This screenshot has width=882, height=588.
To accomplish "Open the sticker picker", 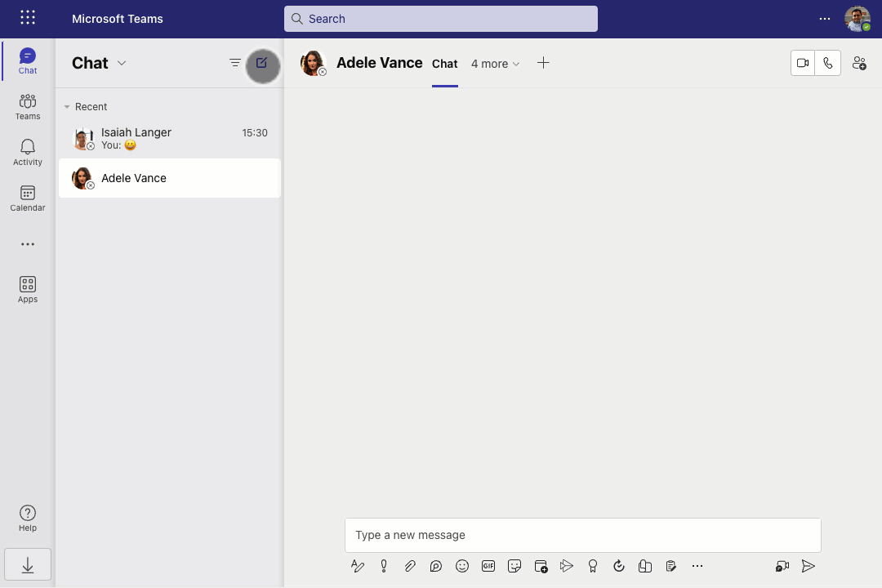I will tap(514, 566).
